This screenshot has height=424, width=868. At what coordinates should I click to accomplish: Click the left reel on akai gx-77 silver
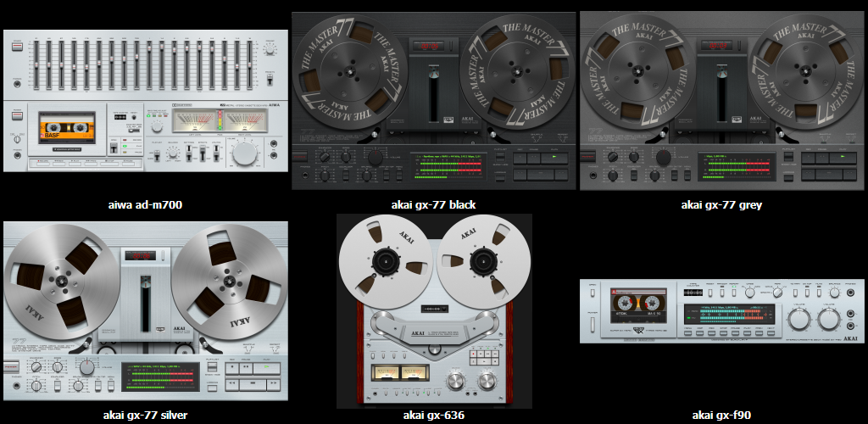tap(61, 281)
